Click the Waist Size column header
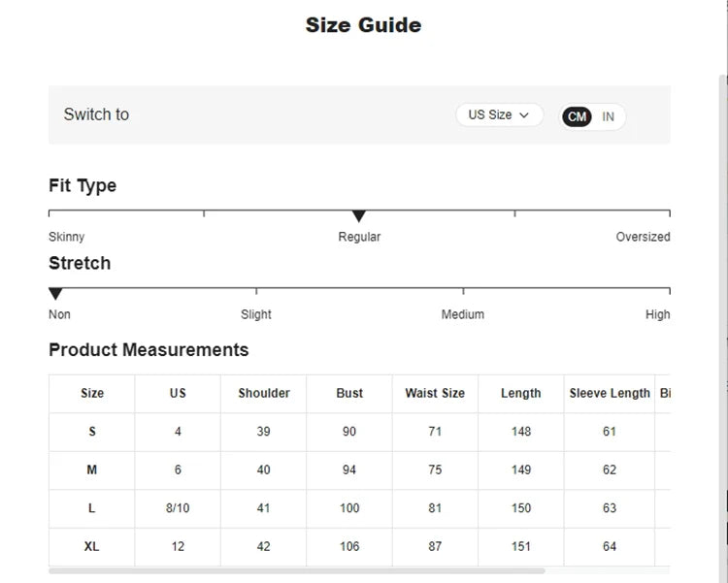728x583 pixels. pyautogui.click(x=435, y=393)
